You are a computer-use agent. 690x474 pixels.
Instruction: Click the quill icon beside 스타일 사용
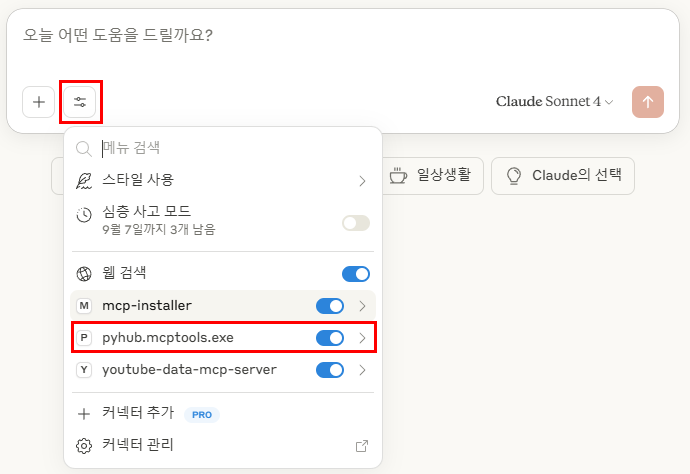(84, 180)
